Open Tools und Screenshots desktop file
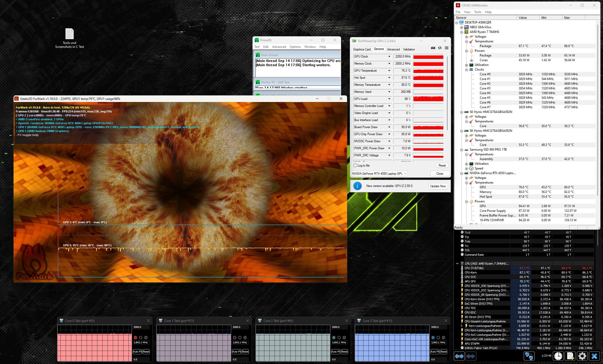 coord(69,34)
